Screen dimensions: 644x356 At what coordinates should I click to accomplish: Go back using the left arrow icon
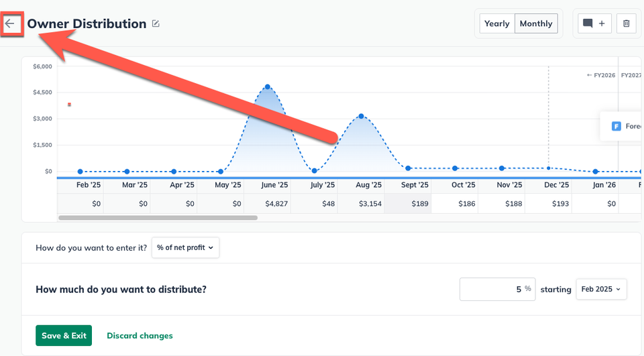(10, 23)
